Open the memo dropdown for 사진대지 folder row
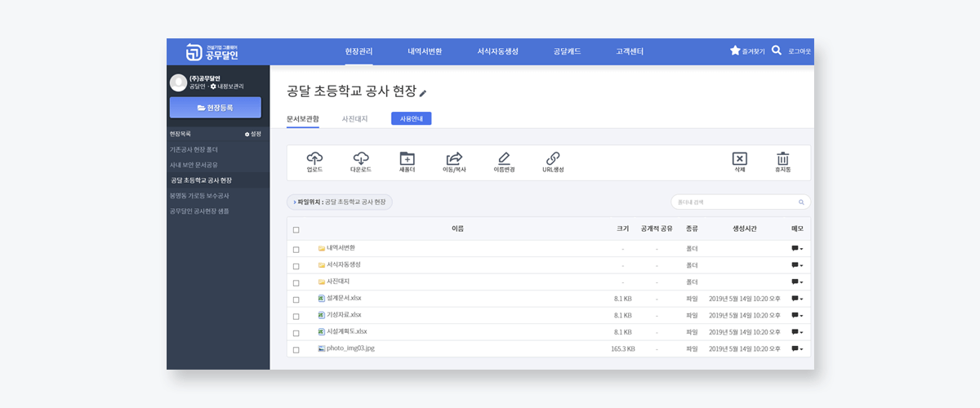This screenshot has height=408, width=980. (x=797, y=282)
